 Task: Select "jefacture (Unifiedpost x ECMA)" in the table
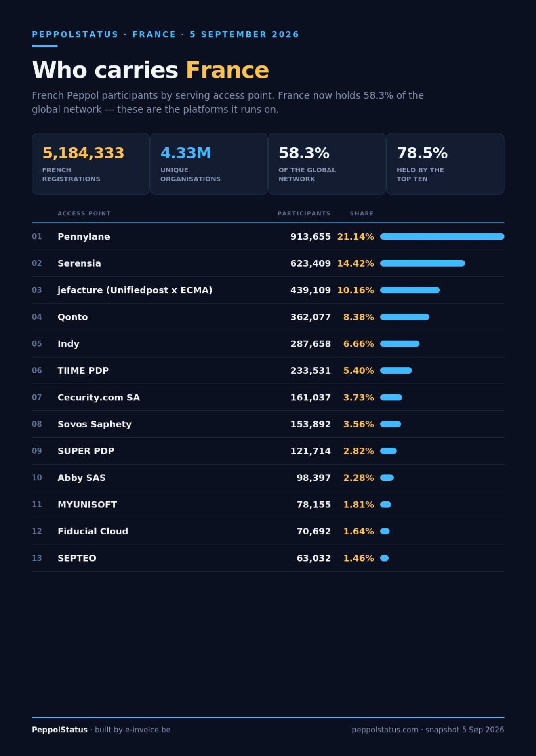click(135, 290)
